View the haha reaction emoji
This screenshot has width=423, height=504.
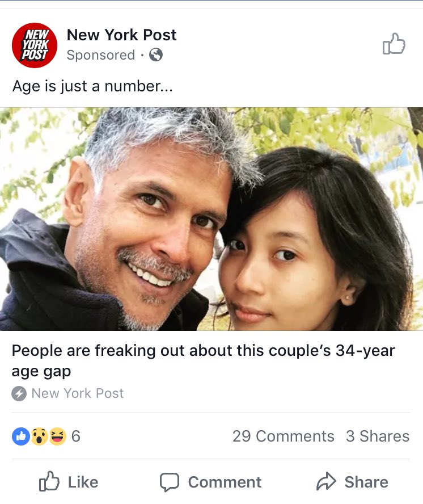click(57, 436)
